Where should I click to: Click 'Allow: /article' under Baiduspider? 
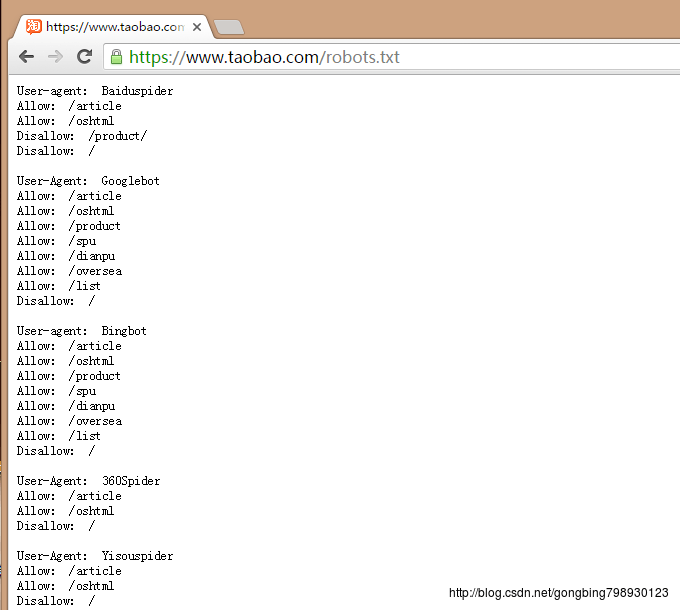69,106
